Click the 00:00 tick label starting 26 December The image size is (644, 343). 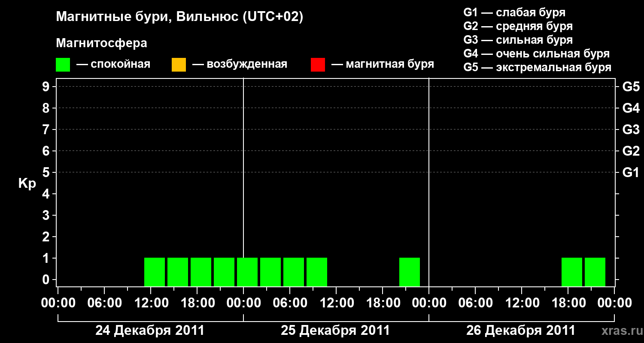(429, 303)
